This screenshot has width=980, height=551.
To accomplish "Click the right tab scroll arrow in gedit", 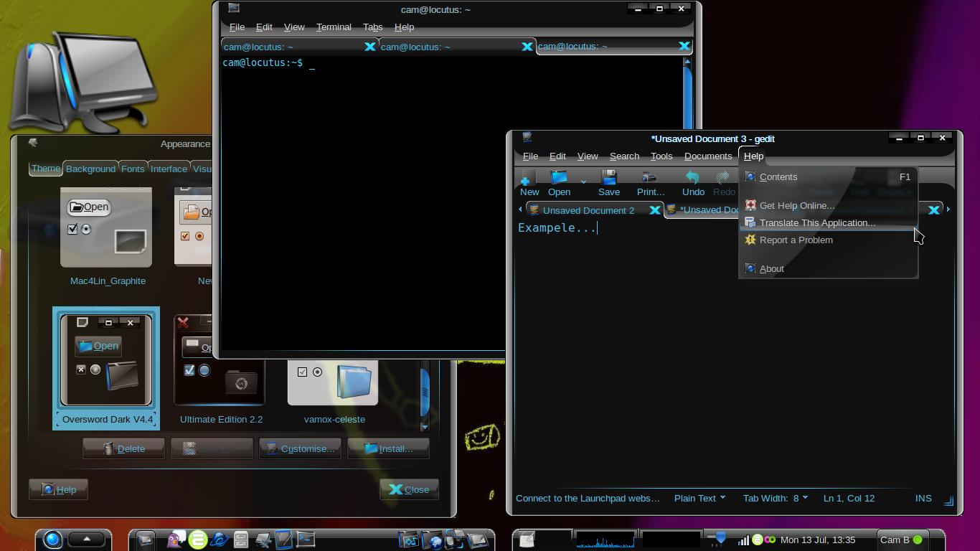I will coord(948,209).
